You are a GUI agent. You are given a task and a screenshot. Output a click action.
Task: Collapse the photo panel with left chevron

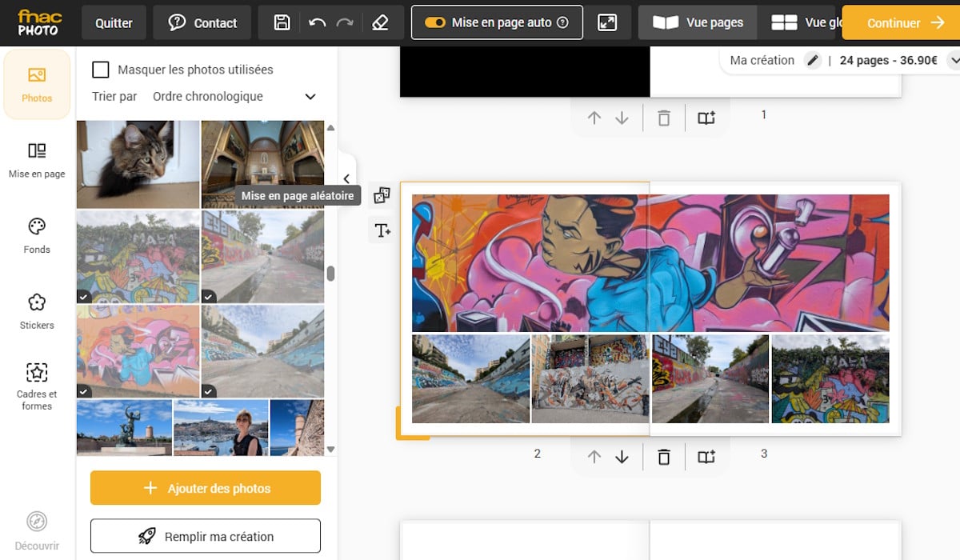point(346,179)
